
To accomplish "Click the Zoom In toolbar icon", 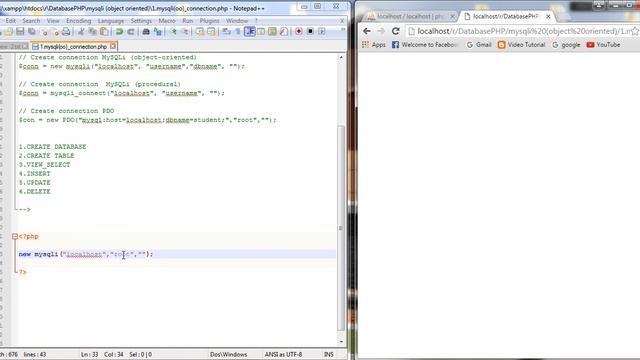I will (x=173, y=31).
